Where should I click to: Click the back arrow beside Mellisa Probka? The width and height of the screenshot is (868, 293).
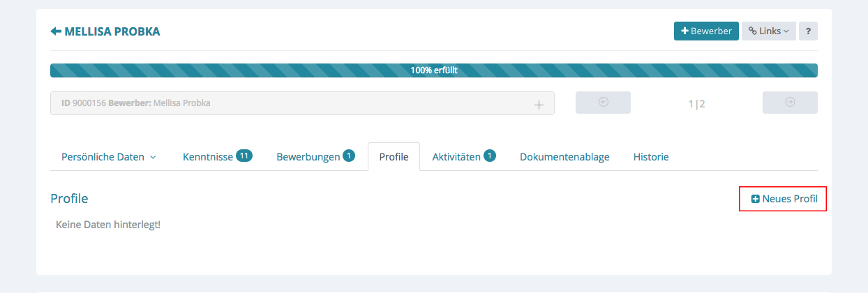pos(56,31)
